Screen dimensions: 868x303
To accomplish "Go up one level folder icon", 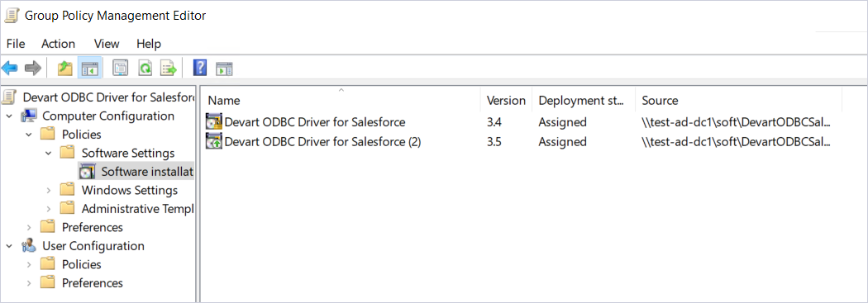I will pos(65,69).
